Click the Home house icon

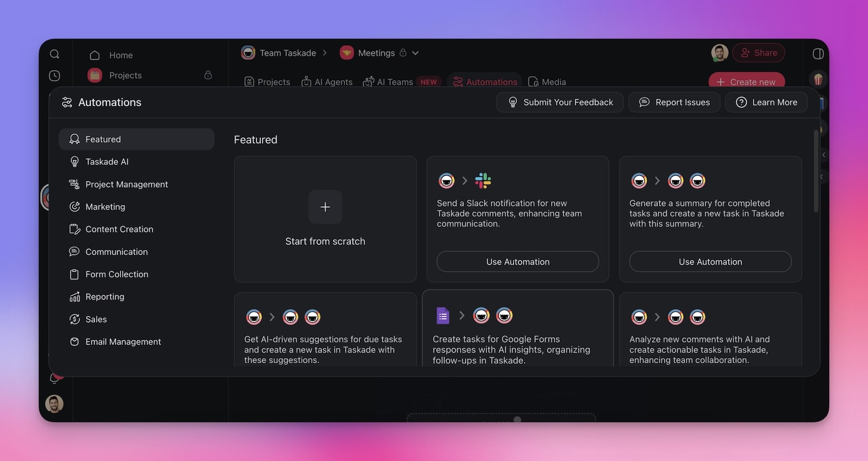[x=95, y=55]
